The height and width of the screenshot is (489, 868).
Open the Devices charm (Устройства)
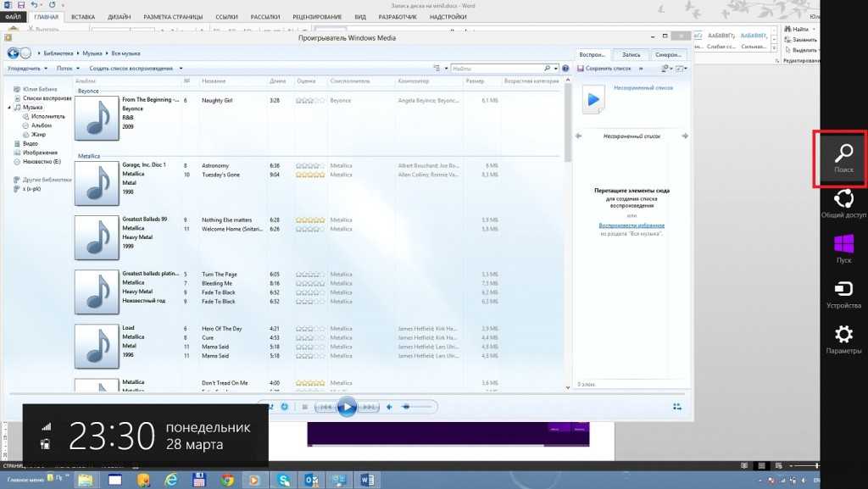(843, 294)
